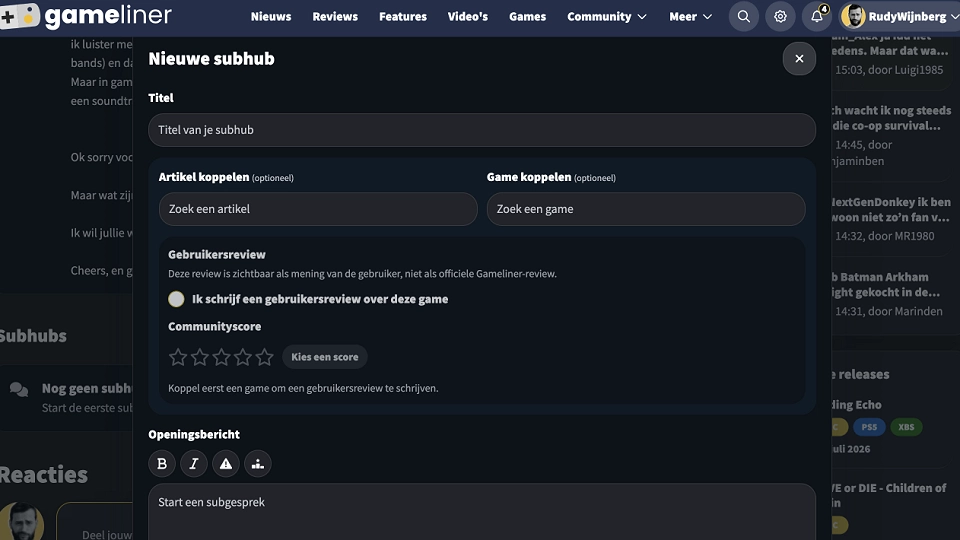
Task: Click the Gameliner logo
Action: pyautogui.click(x=86, y=15)
